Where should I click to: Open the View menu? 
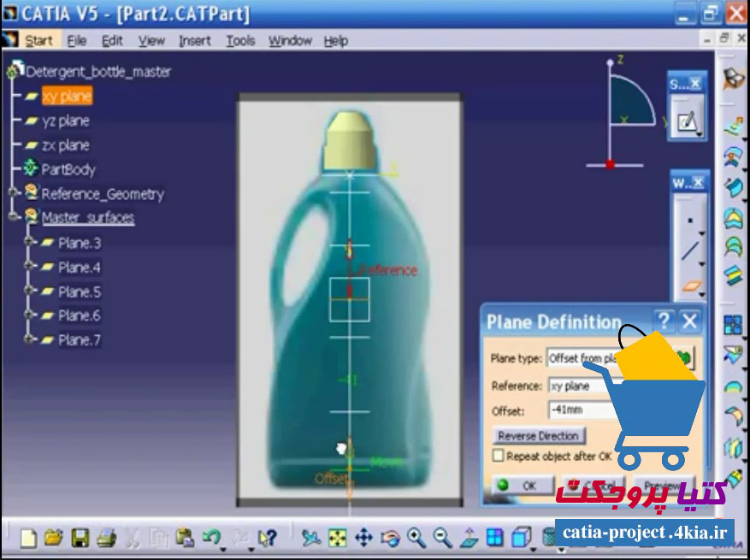[151, 41]
